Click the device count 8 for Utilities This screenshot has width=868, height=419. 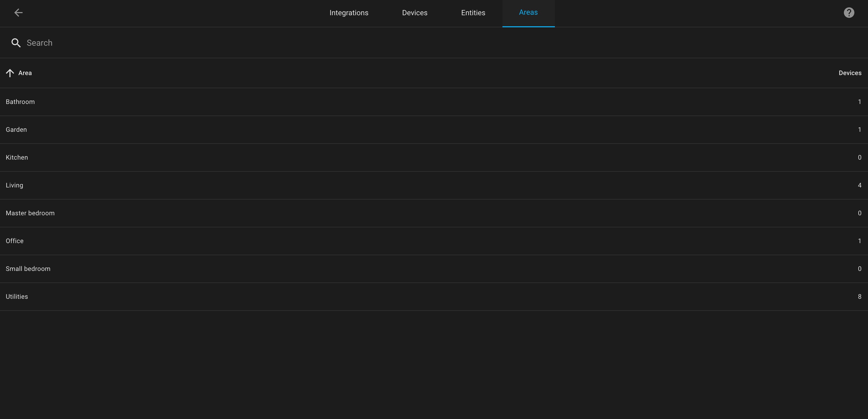[860, 297]
